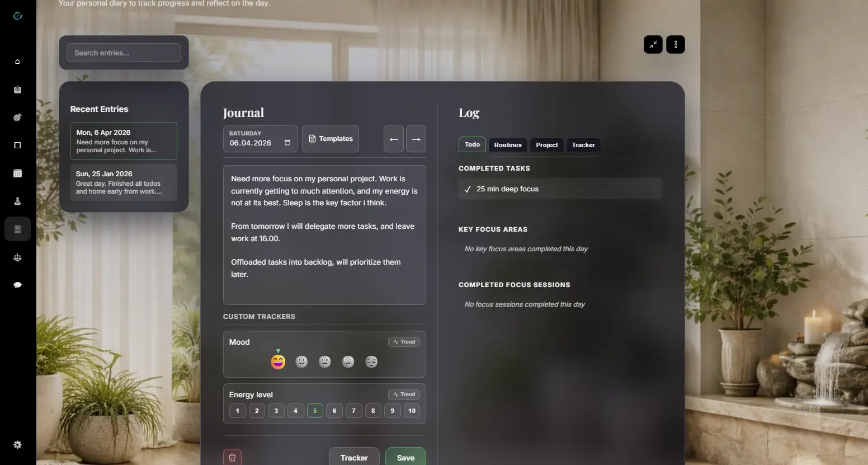
Task: Select the laughing mood emoji
Action: click(278, 361)
